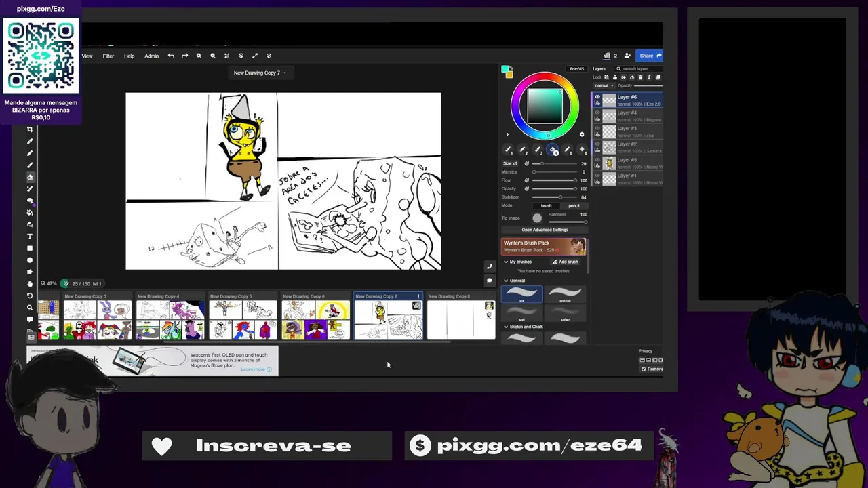Click the Add brush button

tap(566, 262)
